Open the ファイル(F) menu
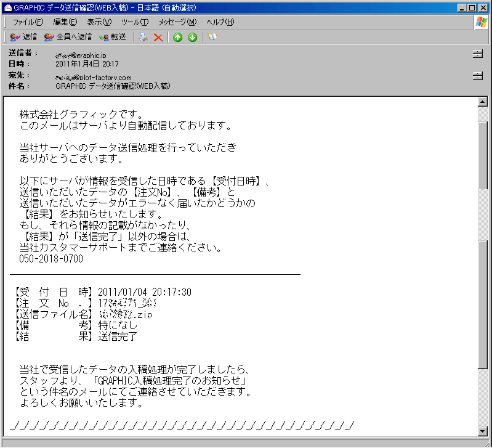This screenshot has width=492, height=448. pos(28,22)
